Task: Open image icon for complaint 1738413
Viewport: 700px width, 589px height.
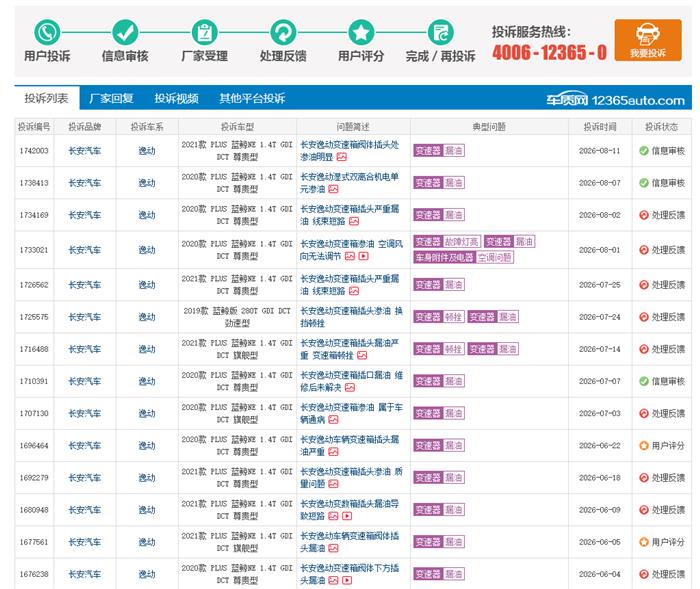Action: point(333,189)
